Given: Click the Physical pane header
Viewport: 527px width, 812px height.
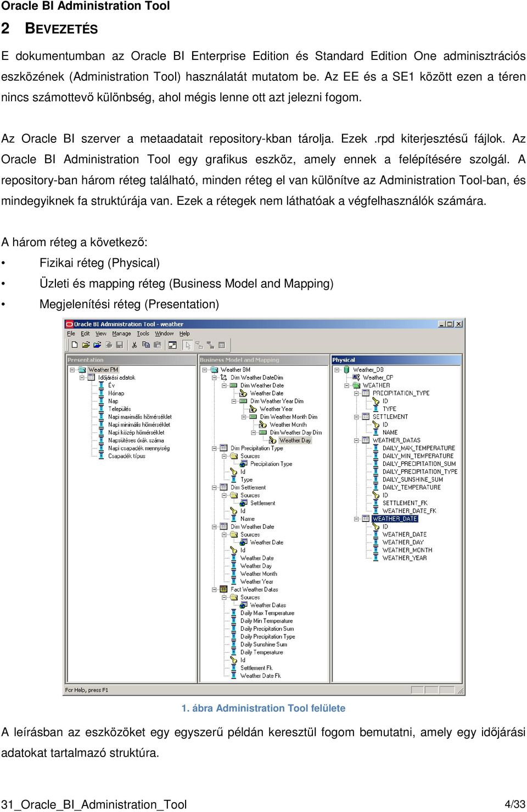Looking at the screenshot, I should click(396, 360).
